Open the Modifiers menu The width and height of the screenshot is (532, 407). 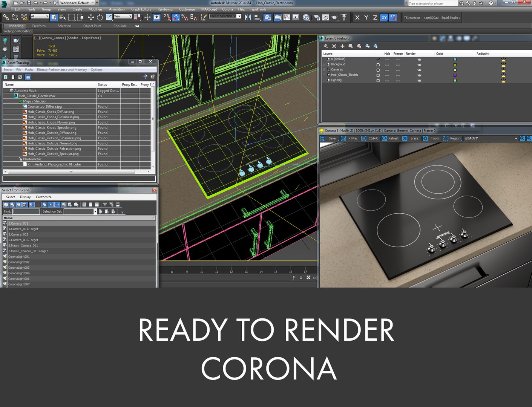[x=95, y=9]
